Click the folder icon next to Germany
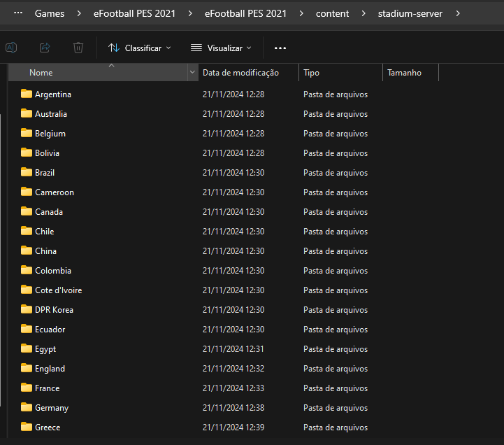This screenshot has height=445, width=504. point(27,407)
